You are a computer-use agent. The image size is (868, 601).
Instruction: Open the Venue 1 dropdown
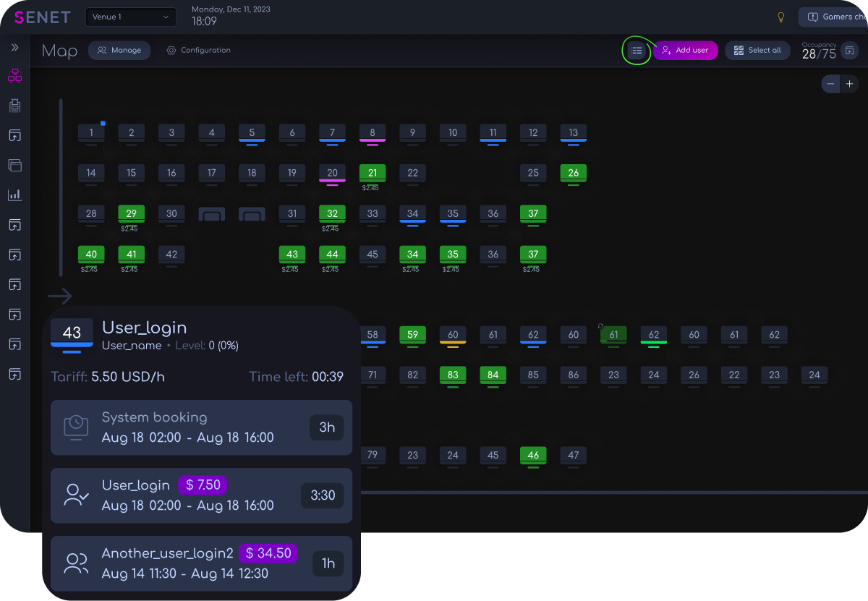click(x=131, y=17)
